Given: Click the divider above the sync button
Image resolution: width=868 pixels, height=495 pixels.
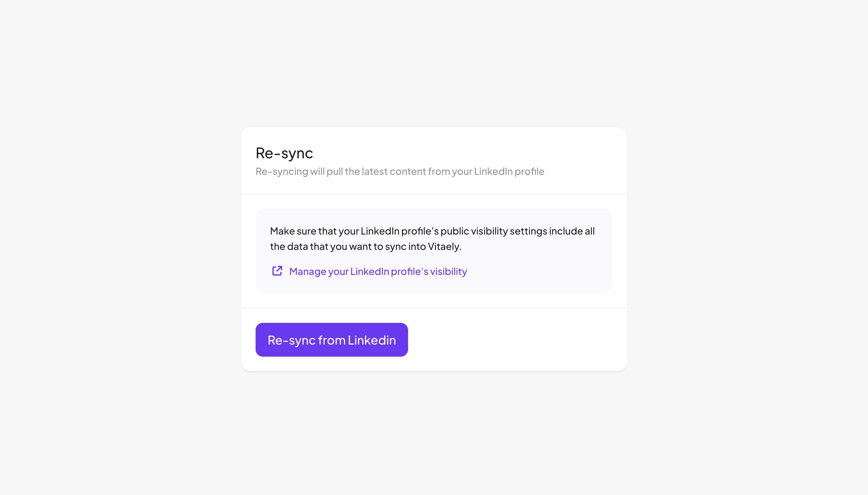Looking at the screenshot, I should (x=434, y=308).
